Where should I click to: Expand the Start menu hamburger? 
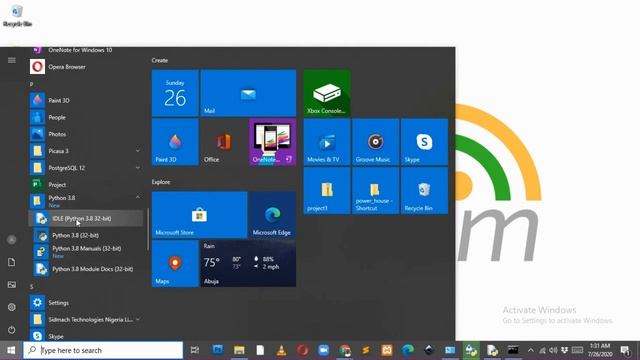point(11,60)
